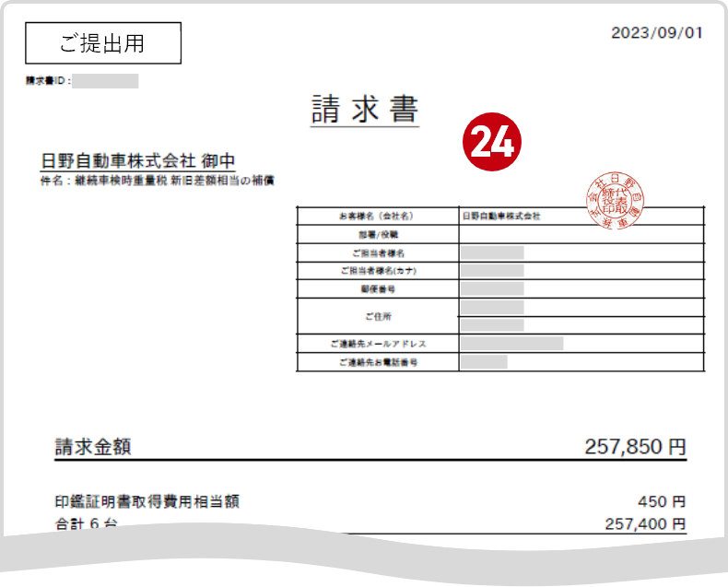
Task: Click the redacted value beside '郵便番号'
Action: click(x=492, y=288)
